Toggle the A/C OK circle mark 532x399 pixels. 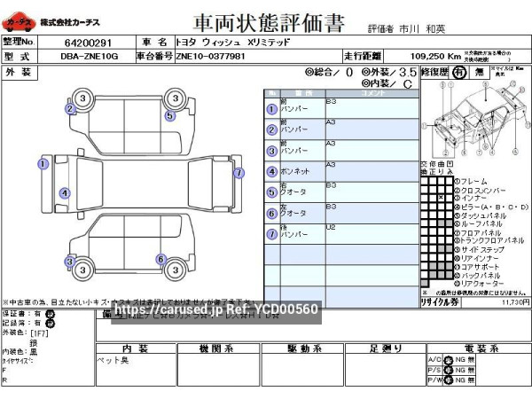[449, 358]
